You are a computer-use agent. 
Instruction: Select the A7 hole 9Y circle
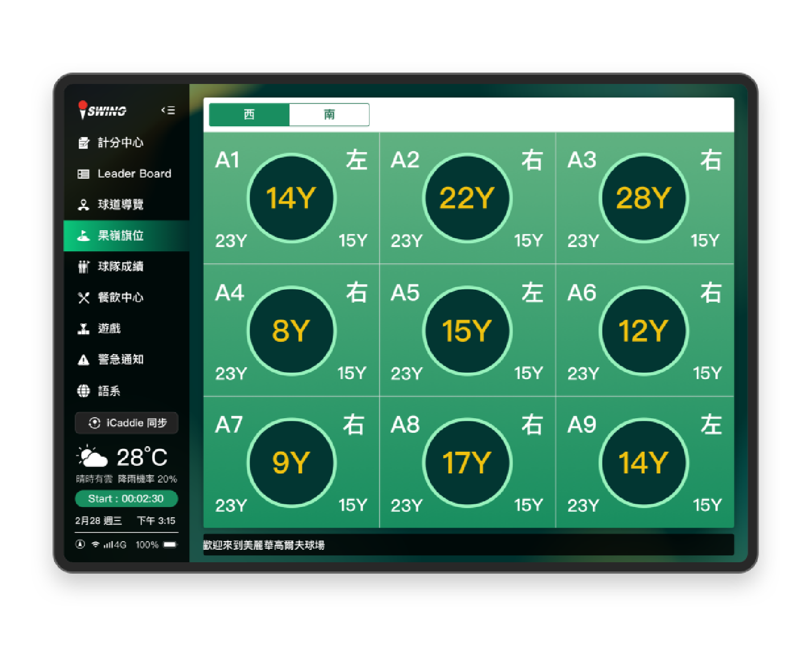pos(291,463)
